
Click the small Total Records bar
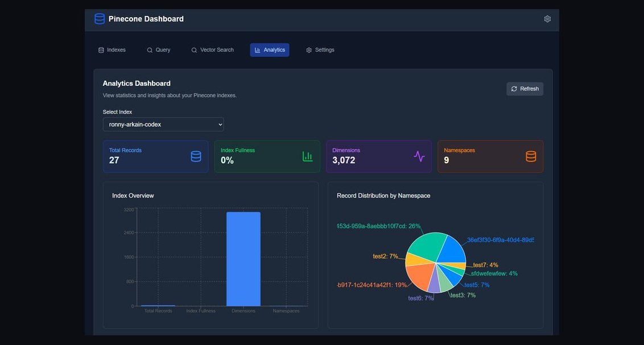point(158,306)
